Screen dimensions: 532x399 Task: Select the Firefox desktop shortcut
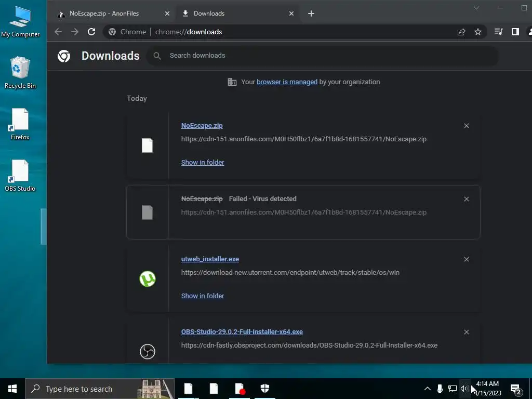[20, 124]
